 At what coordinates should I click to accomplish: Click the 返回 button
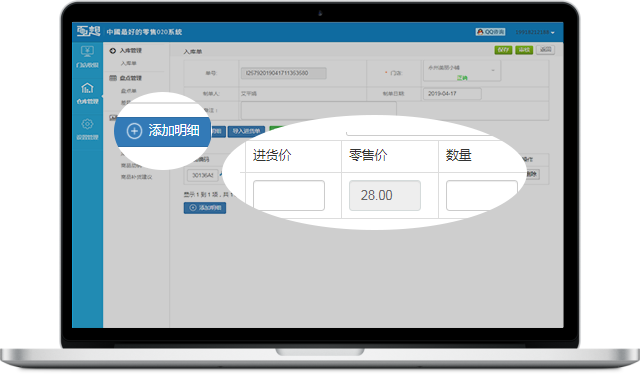[x=546, y=50]
